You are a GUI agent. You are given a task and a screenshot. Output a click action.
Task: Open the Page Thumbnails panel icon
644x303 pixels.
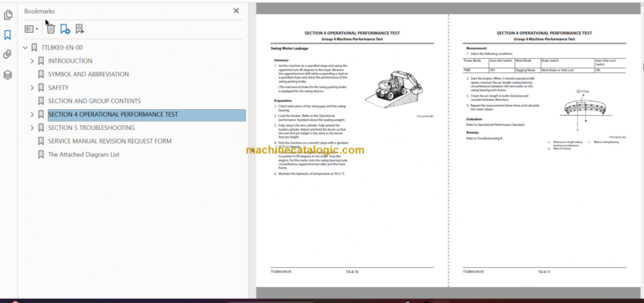[8, 16]
